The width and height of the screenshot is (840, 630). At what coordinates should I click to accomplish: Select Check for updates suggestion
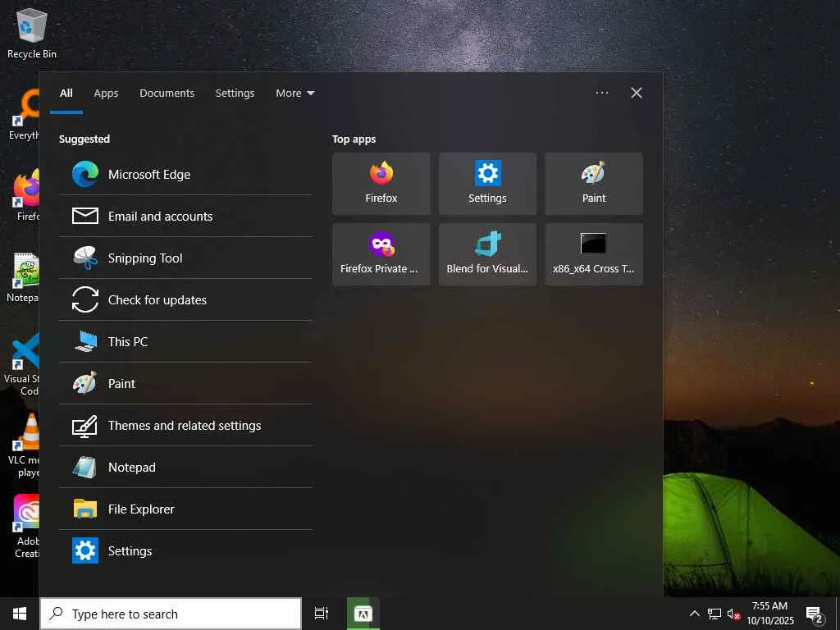(185, 299)
